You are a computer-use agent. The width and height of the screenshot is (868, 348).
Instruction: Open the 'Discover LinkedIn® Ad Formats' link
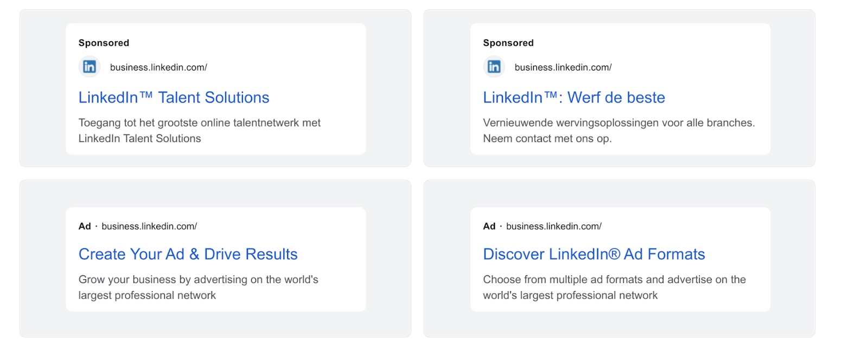click(593, 254)
